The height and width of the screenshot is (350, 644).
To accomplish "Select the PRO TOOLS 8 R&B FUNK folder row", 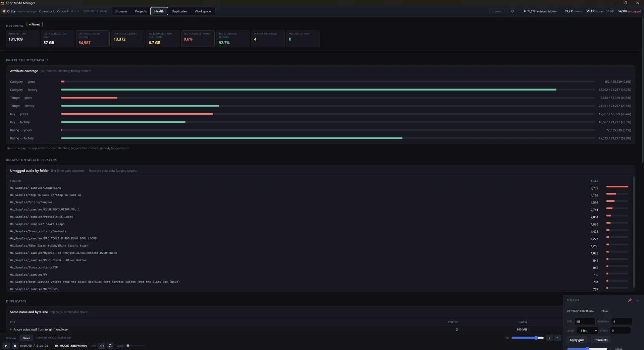I will click(x=319, y=238).
